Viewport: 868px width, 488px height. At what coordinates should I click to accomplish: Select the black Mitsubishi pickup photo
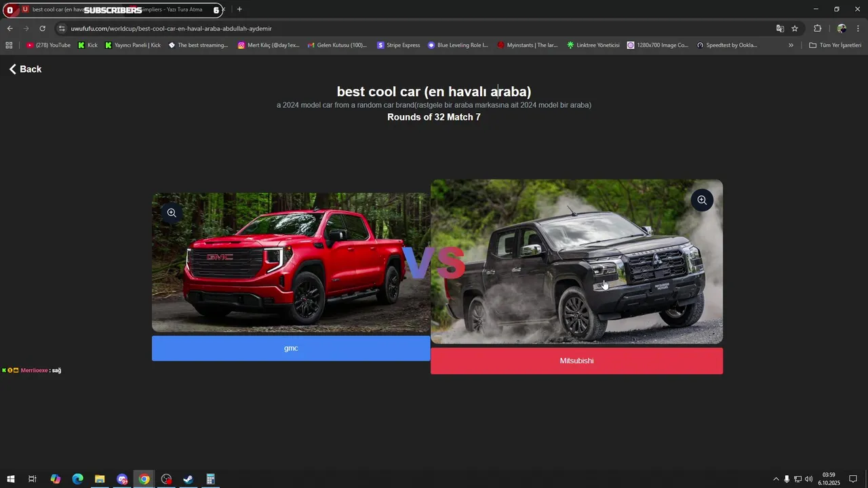576,262
